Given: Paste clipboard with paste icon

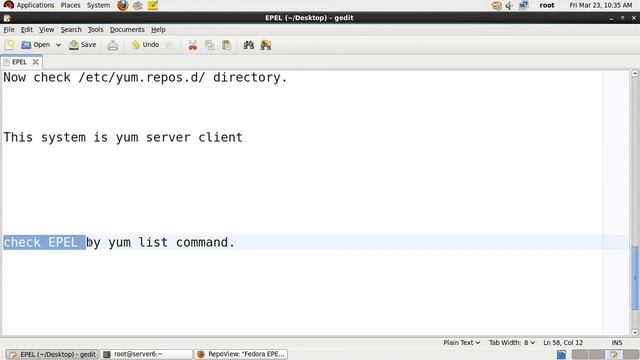Looking at the screenshot, I should pyautogui.click(x=227, y=45).
